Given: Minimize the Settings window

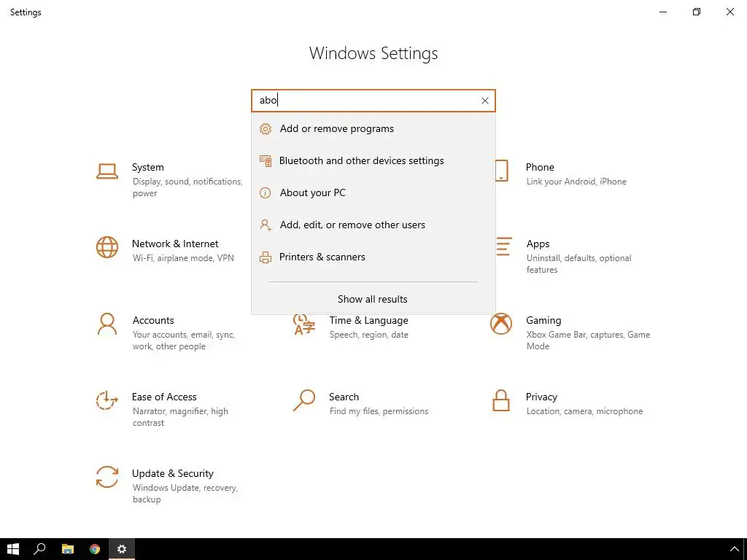Looking at the screenshot, I should click(x=663, y=12).
